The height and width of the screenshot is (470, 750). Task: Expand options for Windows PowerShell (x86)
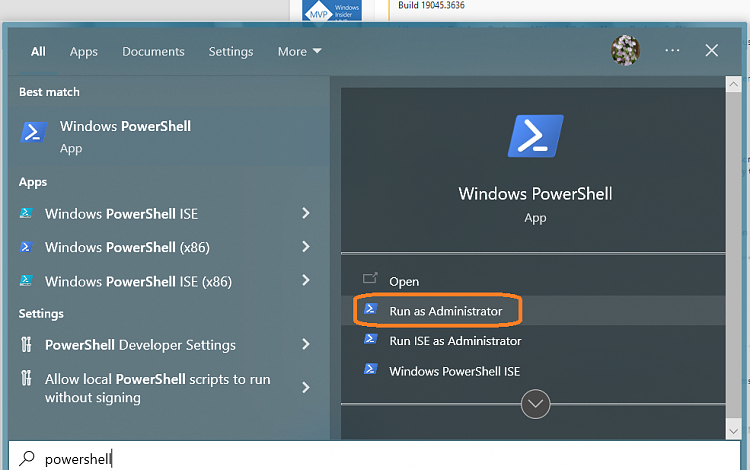[306, 247]
